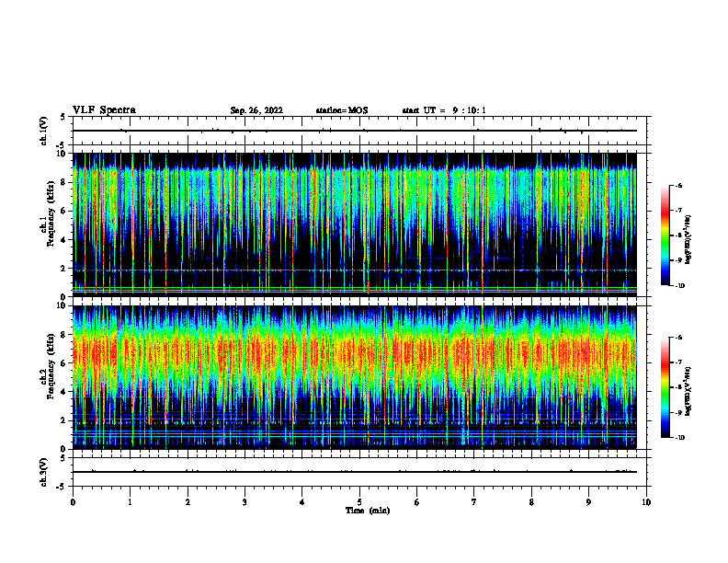
Task: Click the upper ch.1 color scale bar
Action: pyautogui.click(x=665, y=236)
